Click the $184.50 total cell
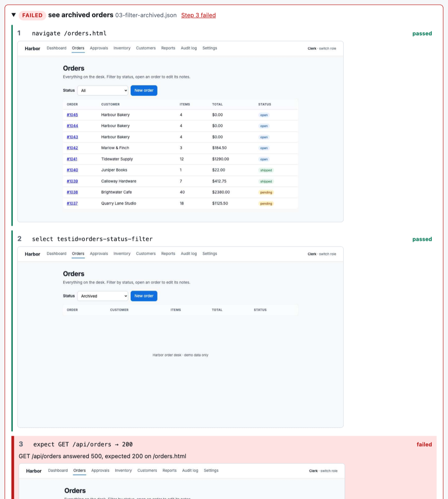 [x=219, y=148]
